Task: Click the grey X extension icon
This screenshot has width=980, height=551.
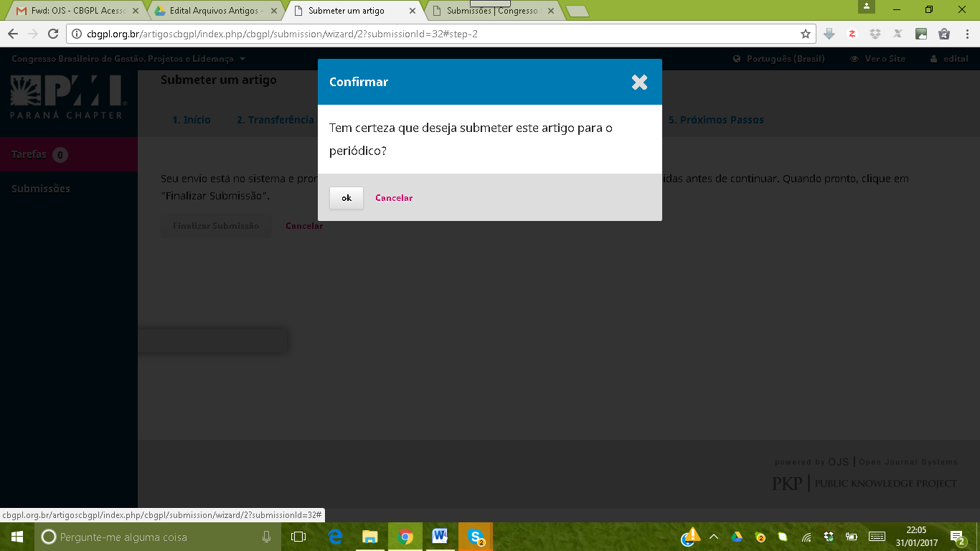Action: click(897, 34)
